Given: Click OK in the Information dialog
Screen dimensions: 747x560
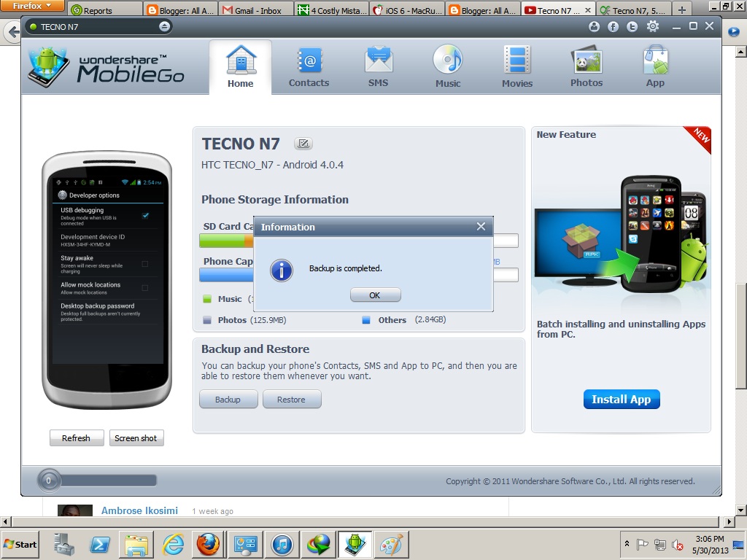Looking at the screenshot, I should pyautogui.click(x=376, y=295).
